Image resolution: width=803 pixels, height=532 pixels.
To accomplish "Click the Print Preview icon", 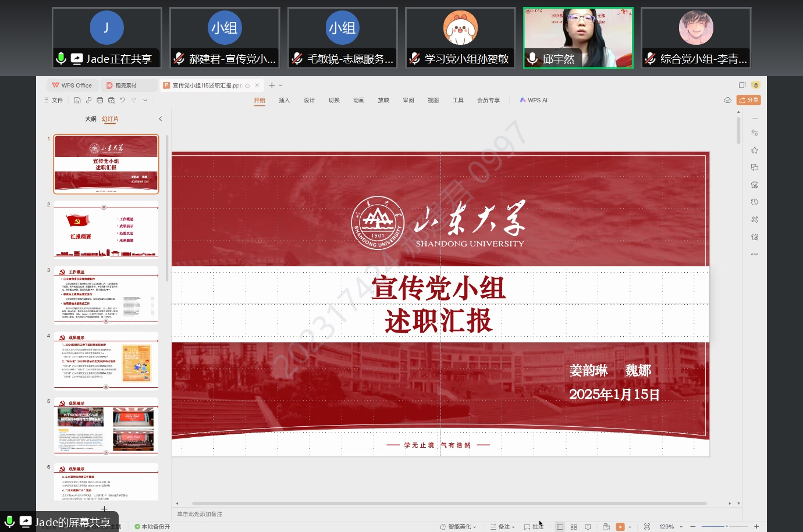I will click(111, 100).
